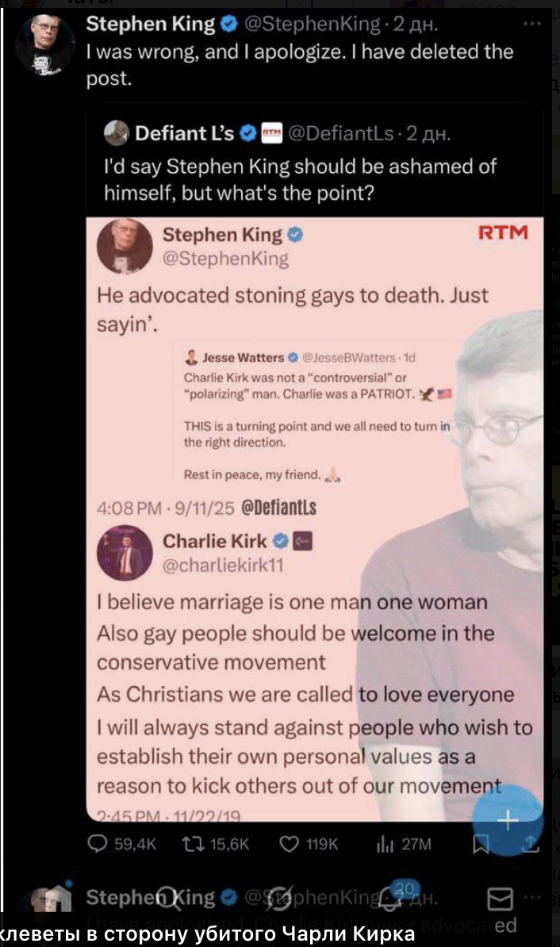
Task: Tap the blue compose plus button
Action: click(508, 819)
